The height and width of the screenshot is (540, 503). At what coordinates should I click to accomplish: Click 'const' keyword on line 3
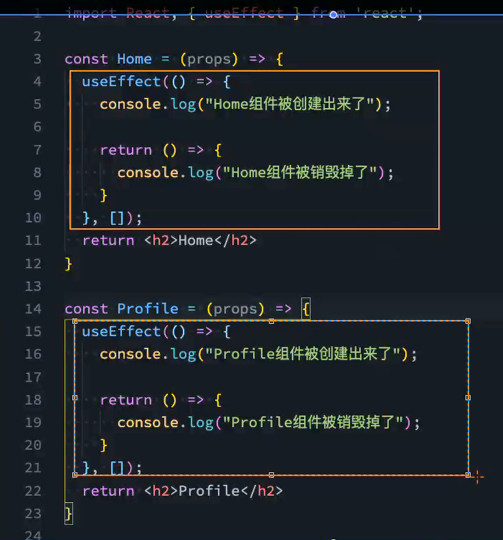(86, 59)
